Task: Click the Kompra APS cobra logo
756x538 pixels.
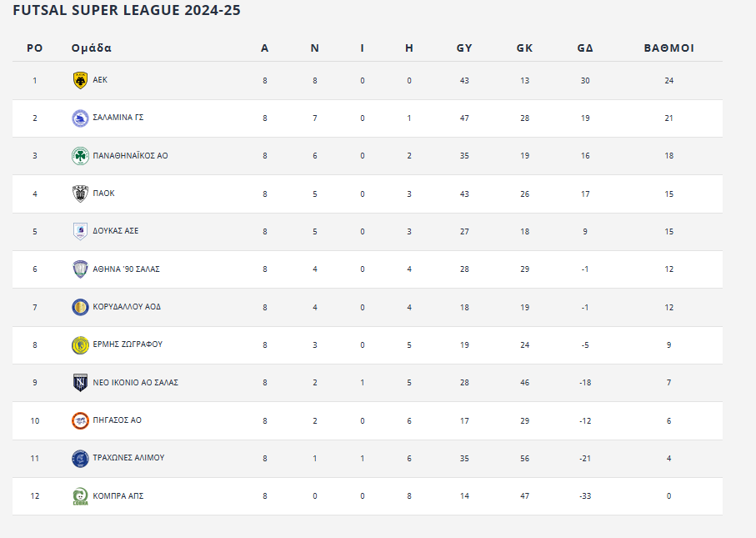Action: [80, 496]
